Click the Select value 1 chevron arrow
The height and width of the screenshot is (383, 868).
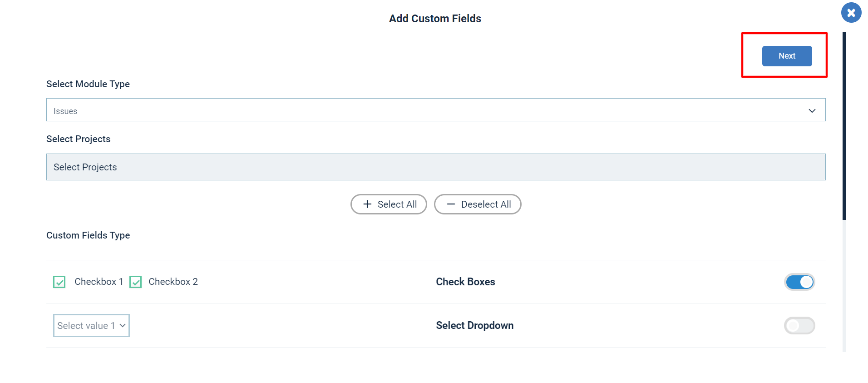coord(123,326)
